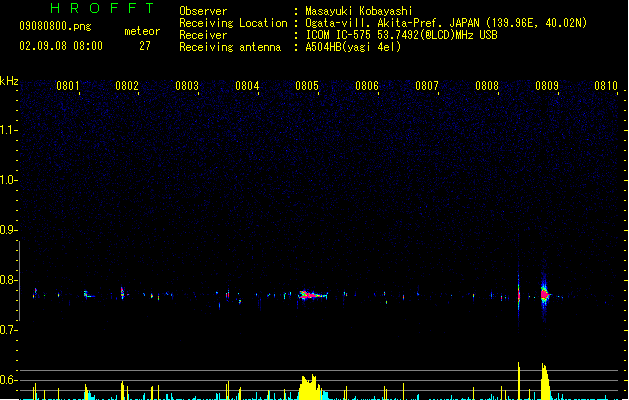The width and height of the screenshot is (629, 400).
Task: Click the HROFFT title text
Action: tap(103, 8)
